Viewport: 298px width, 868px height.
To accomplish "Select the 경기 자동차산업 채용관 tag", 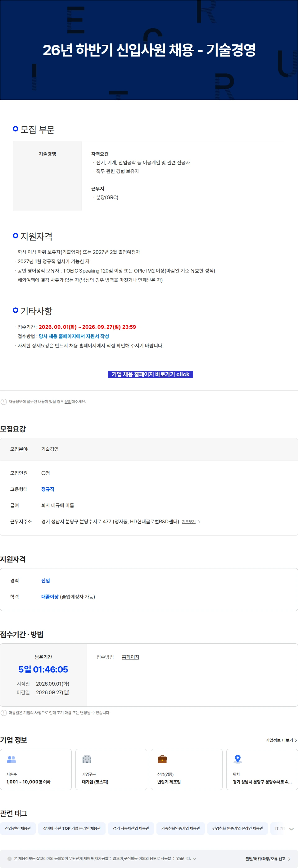I will pyautogui.click(x=131, y=829).
